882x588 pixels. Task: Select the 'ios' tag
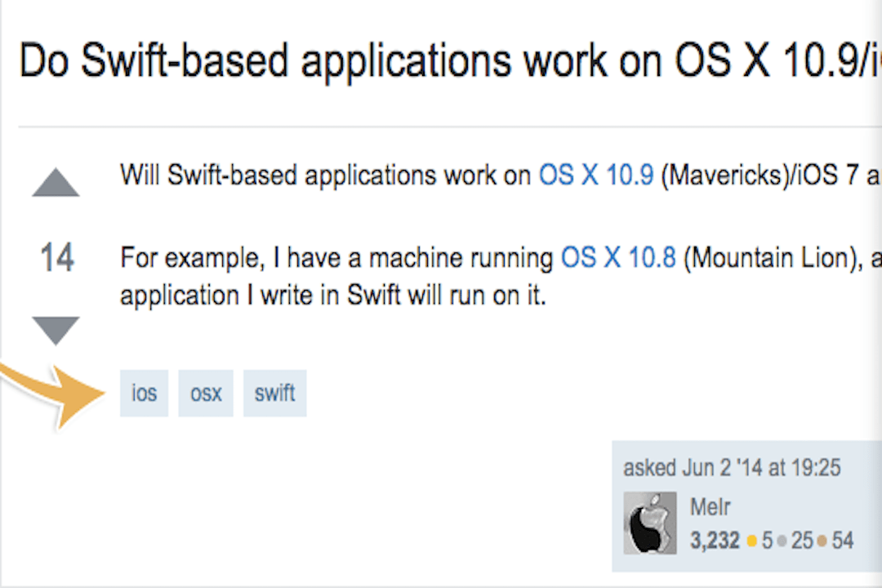point(144,393)
